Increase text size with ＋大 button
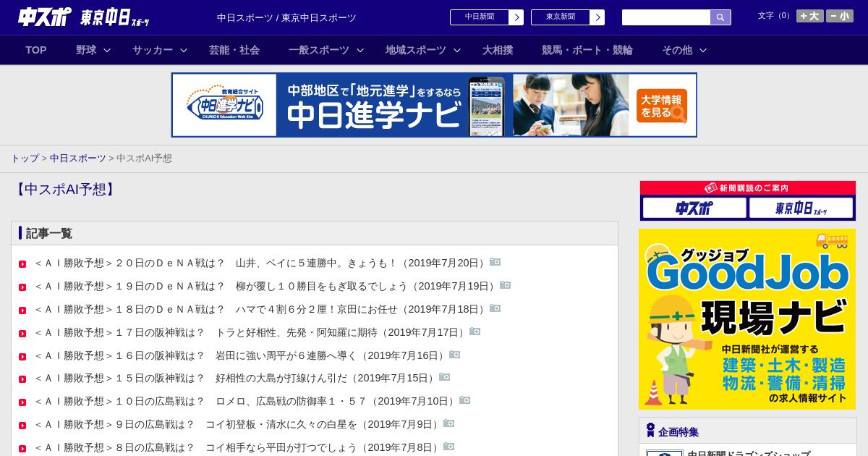Viewport: 868px width, 456px height. pyautogui.click(x=809, y=16)
